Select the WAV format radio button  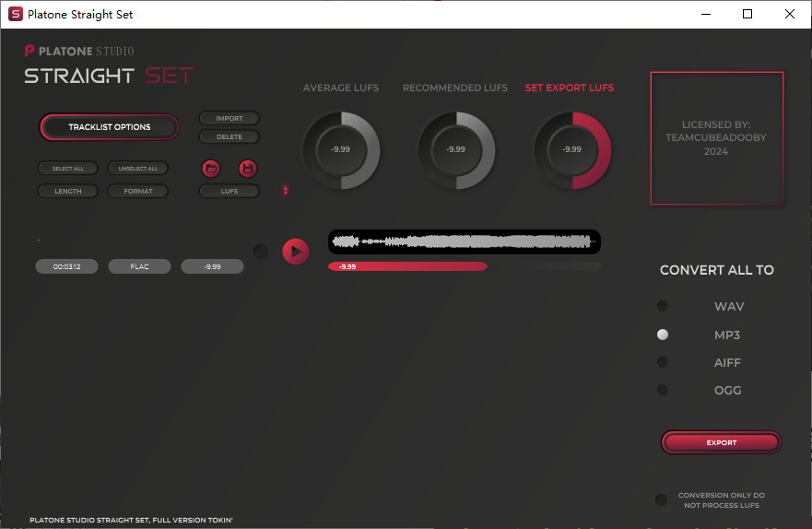click(x=662, y=306)
